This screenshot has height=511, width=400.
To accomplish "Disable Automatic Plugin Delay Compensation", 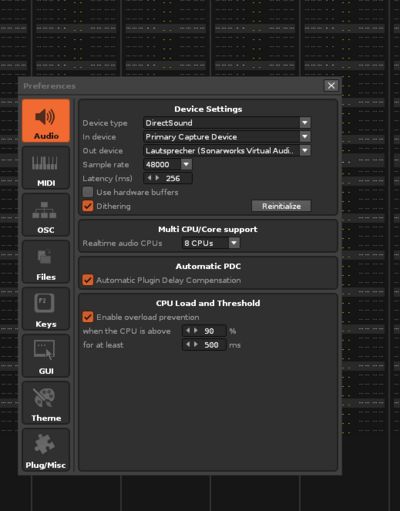I will (88, 280).
